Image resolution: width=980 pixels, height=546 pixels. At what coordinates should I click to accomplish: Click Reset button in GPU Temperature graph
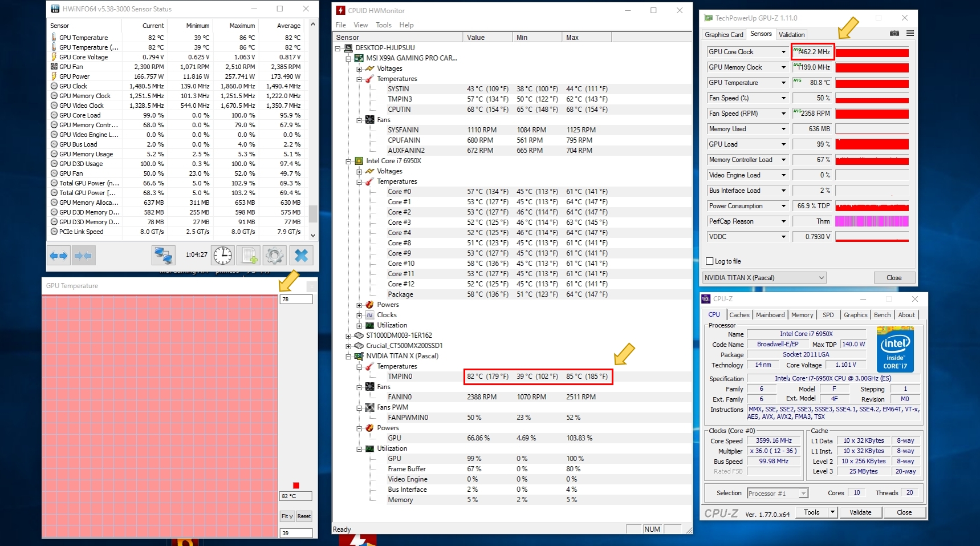tap(304, 516)
